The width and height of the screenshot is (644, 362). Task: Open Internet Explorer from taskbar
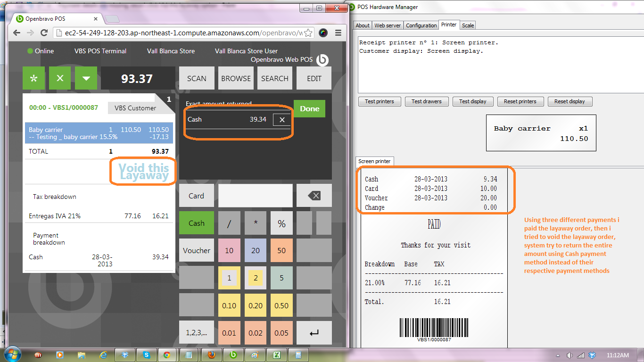click(x=102, y=355)
